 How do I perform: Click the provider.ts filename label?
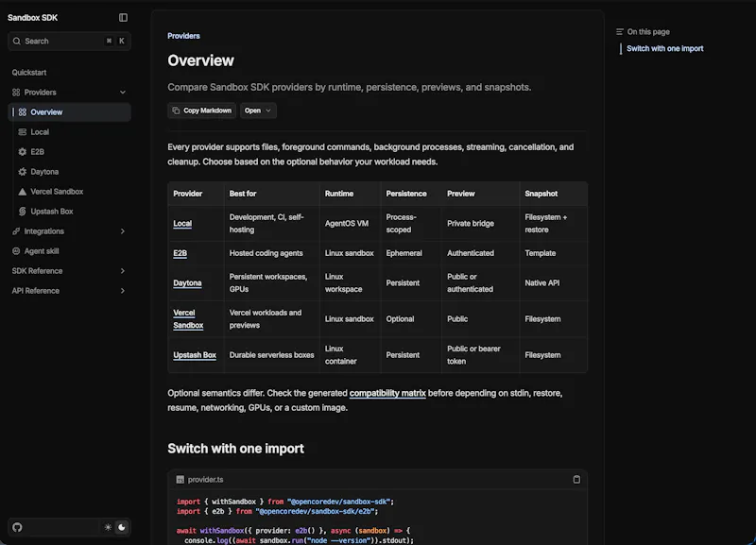(x=205, y=480)
